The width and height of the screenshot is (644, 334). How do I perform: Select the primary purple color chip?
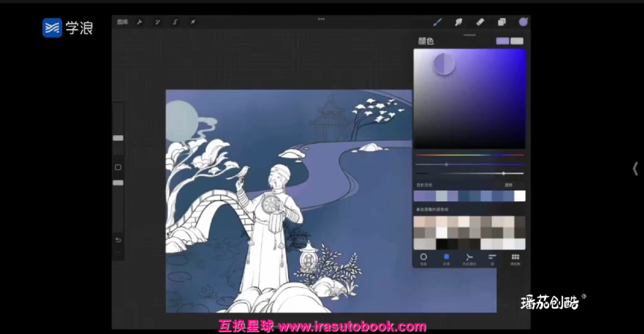502,41
